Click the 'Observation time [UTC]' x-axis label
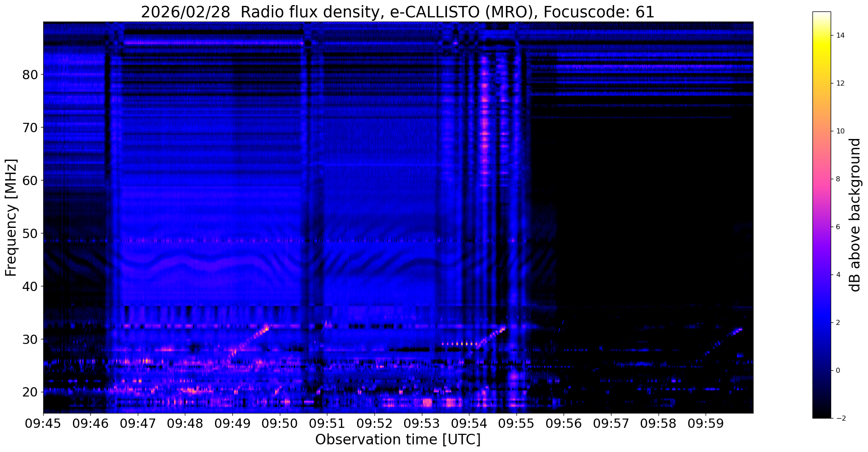The height and width of the screenshot is (452, 868). pyautogui.click(x=398, y=440)
